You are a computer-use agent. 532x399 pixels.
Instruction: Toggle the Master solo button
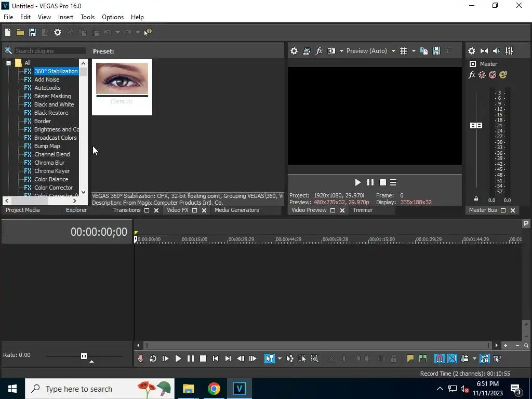coord(503,75)
